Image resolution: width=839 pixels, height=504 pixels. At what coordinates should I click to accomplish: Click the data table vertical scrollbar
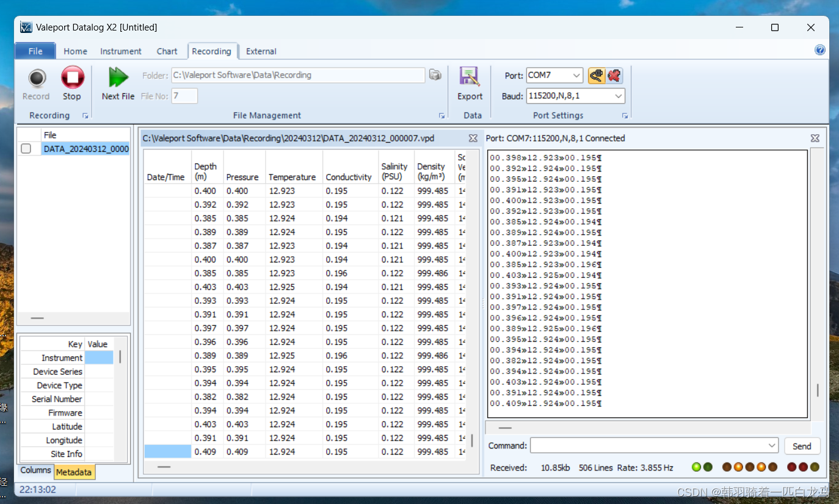click(x=472, y=440)
